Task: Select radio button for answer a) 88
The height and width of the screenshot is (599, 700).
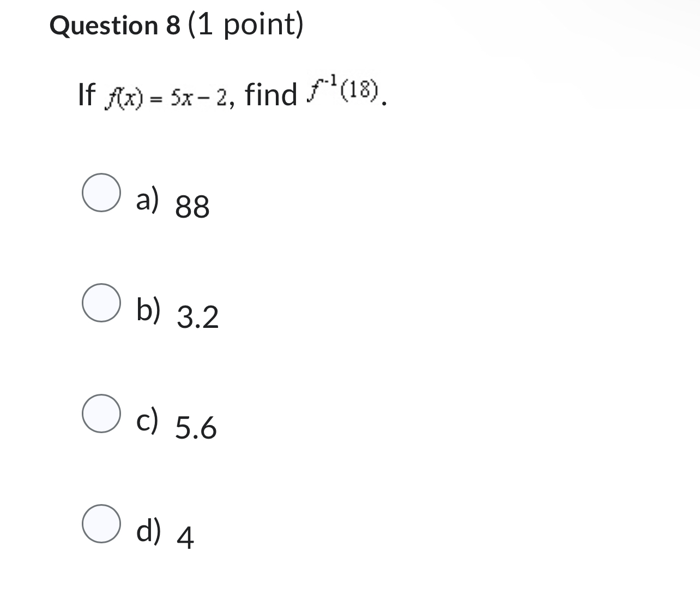Action: pyautogui.click(x=101, y=194)
